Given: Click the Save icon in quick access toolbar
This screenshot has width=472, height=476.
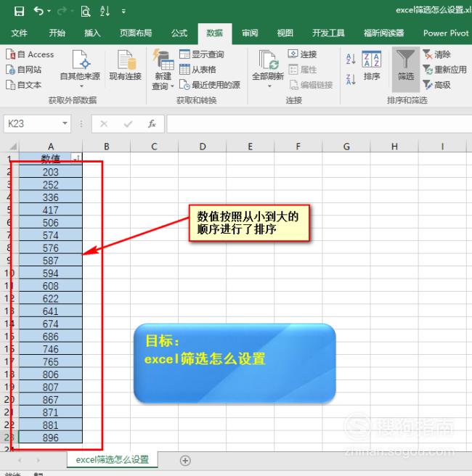Looking at the screenshot, I should coord(19,12).
